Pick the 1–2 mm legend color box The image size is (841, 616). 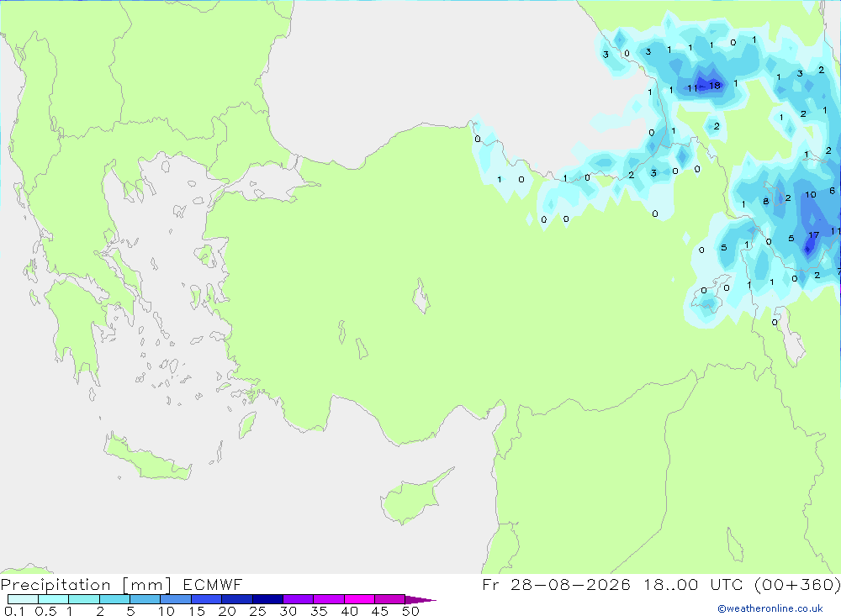pos(84,599)
